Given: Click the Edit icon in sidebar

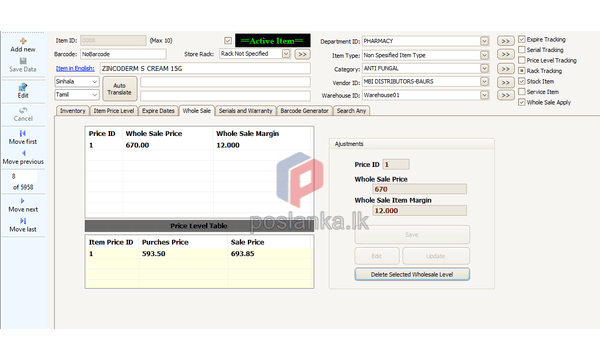Looking at the screenshot, I should 23,87.
